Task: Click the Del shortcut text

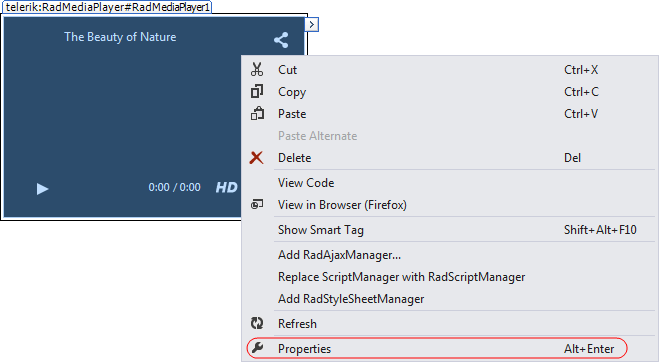Action: click(x=572, y=158)
